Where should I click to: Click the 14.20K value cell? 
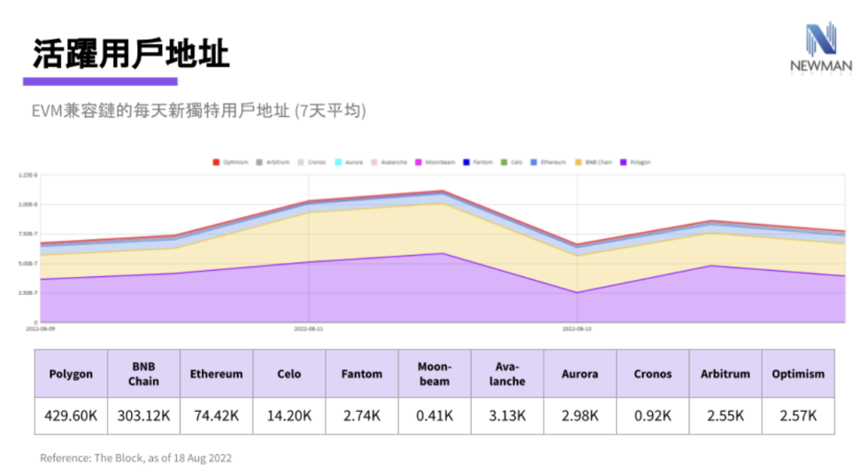click(289, 415)
